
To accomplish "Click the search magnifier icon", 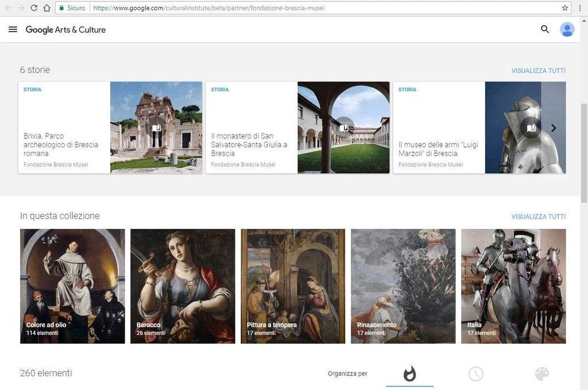I will click(545, 29).
